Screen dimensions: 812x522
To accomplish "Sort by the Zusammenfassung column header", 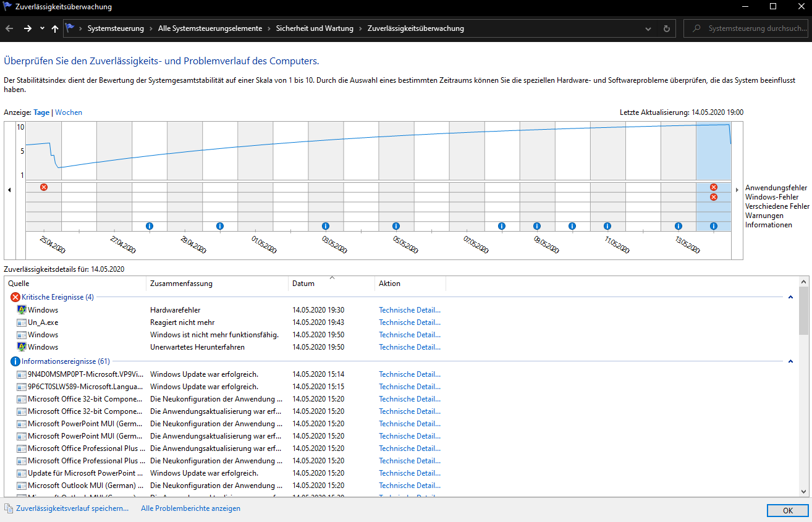I will click(x=217, y=284).
